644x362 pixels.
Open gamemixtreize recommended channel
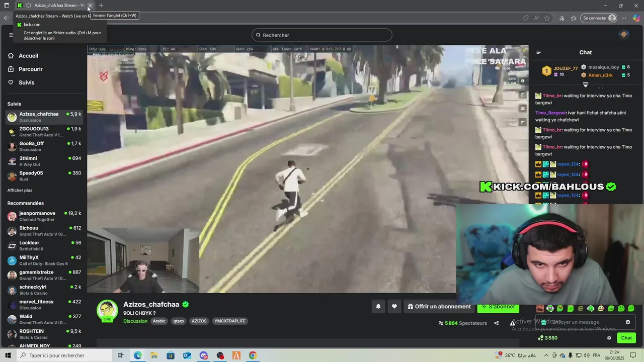[44, 275]
